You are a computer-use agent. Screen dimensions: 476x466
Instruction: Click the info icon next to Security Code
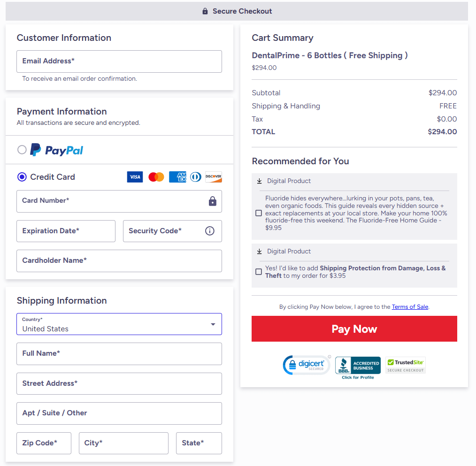tap(209, 231)
